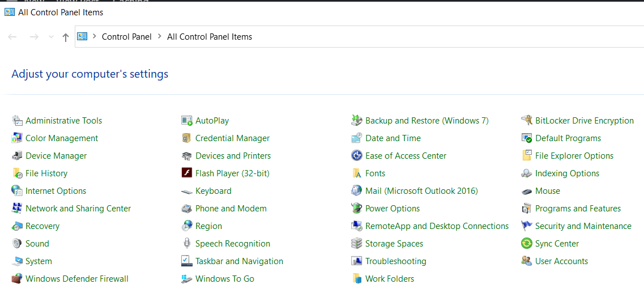The width and height of the screenshot is (644, 297).
Task: Open the Windows Defender Firewall icon
Action: (x=17, y=279)
